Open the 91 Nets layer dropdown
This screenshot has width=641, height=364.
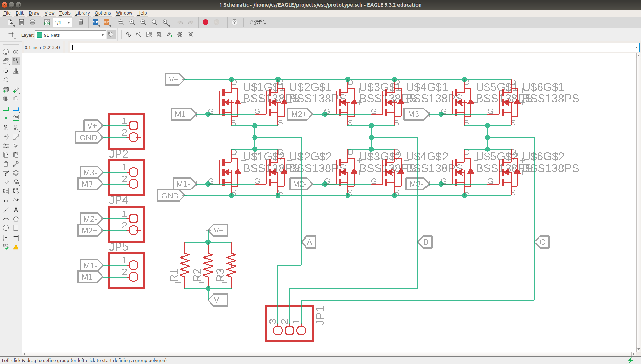tap(70, 35)
